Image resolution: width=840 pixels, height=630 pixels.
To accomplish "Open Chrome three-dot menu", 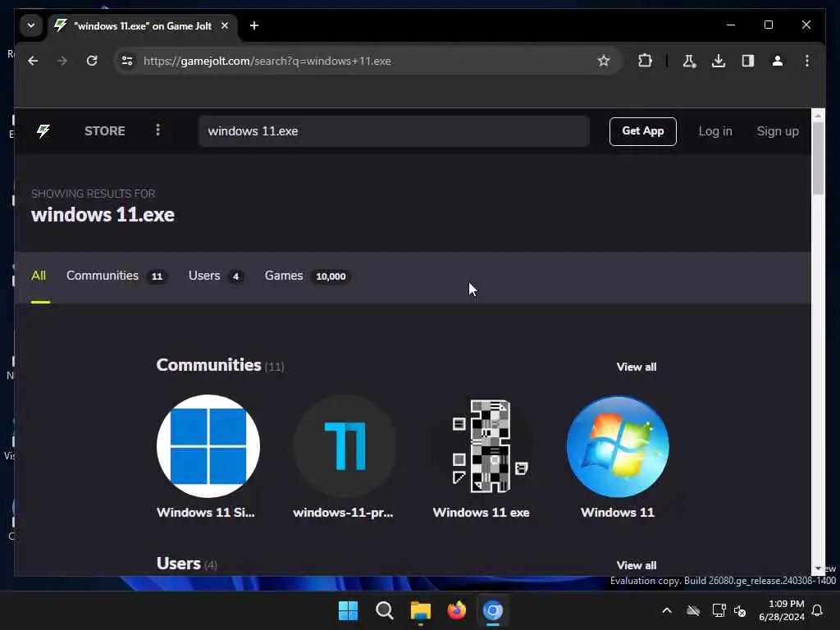I will (x=807, y=61).
